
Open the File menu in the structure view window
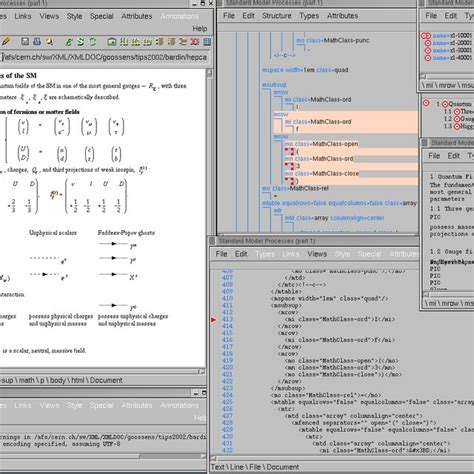point(229,16)
